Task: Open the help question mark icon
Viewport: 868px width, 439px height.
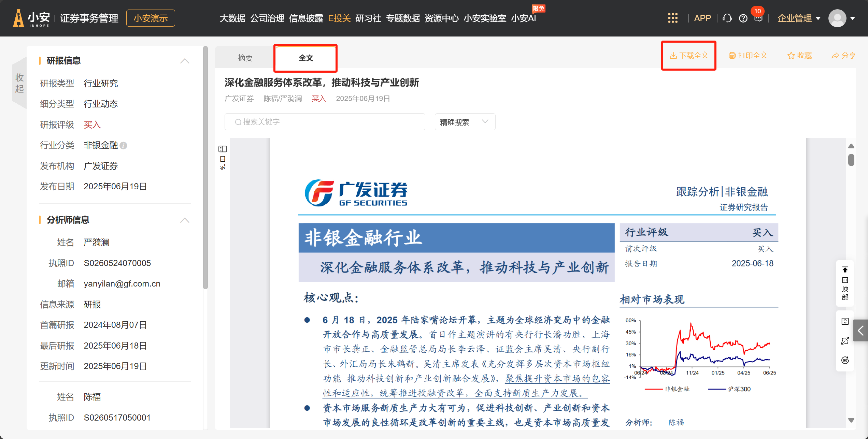Action: point(743,18)
